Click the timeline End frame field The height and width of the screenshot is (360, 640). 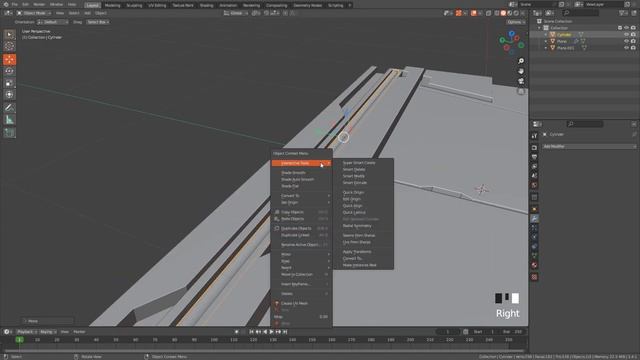pyautogui.click(x=513, y=332)
